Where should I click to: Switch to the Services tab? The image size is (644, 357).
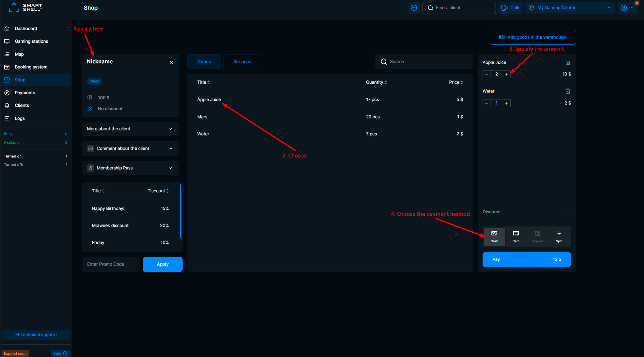click(x=242, y=61)
